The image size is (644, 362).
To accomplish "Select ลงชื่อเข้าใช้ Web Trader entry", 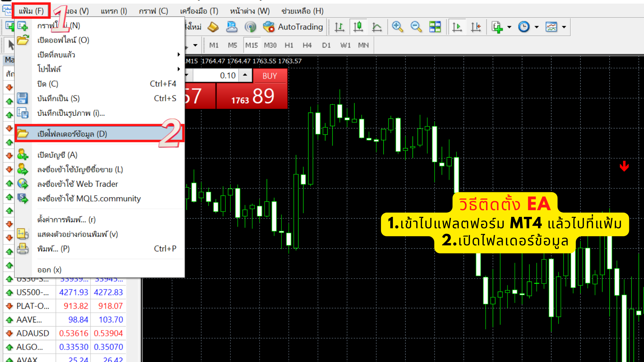I will pos(100,184).
